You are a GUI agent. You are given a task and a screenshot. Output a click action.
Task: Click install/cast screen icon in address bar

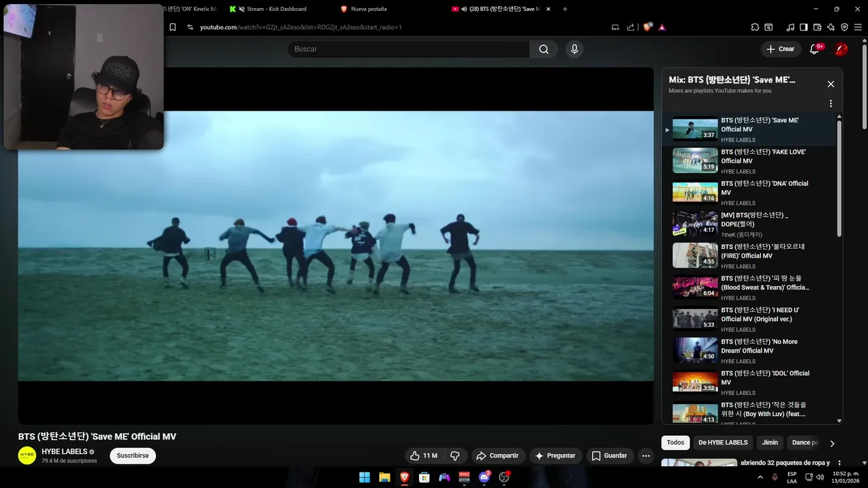pyautogui.click(x=615, y=27)
